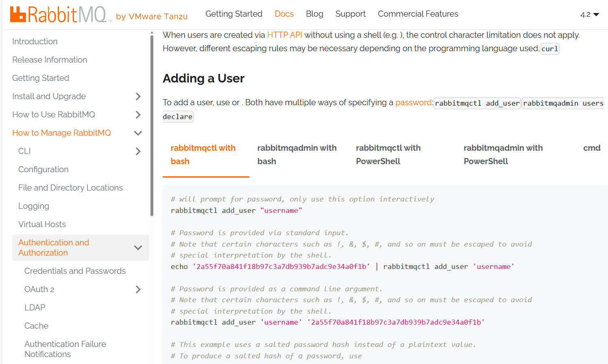
Task: Click the echo command hash string
Action: click(x=281, y=266)
